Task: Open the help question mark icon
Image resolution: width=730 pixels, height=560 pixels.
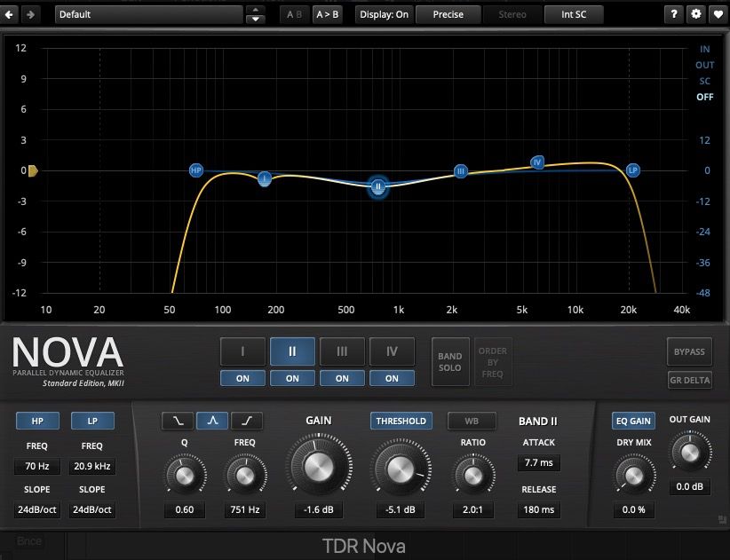Action: [676, 14]
